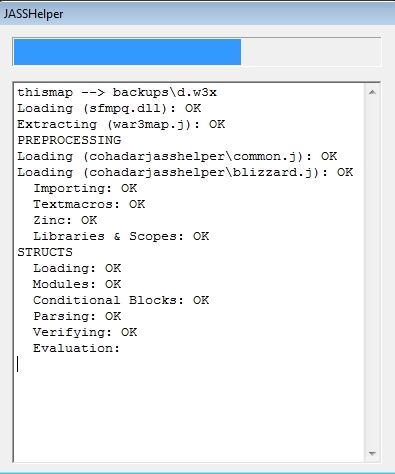The width and height of the screenshot is (395, 474).
Task: Click the 'Loading (sfmpq.dll): OK' line
Action: pos(109,108)
